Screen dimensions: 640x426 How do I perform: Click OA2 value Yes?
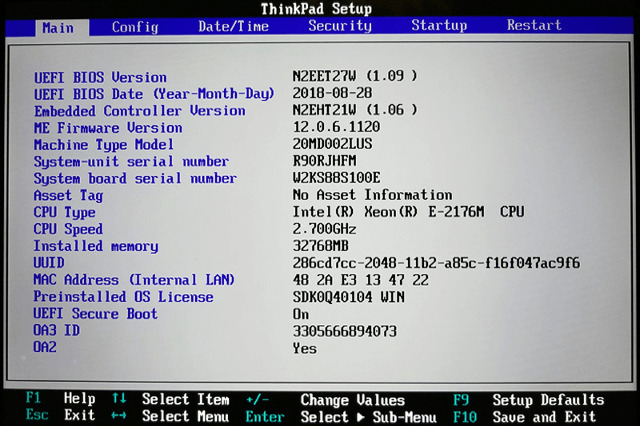[x=304, y=348]
